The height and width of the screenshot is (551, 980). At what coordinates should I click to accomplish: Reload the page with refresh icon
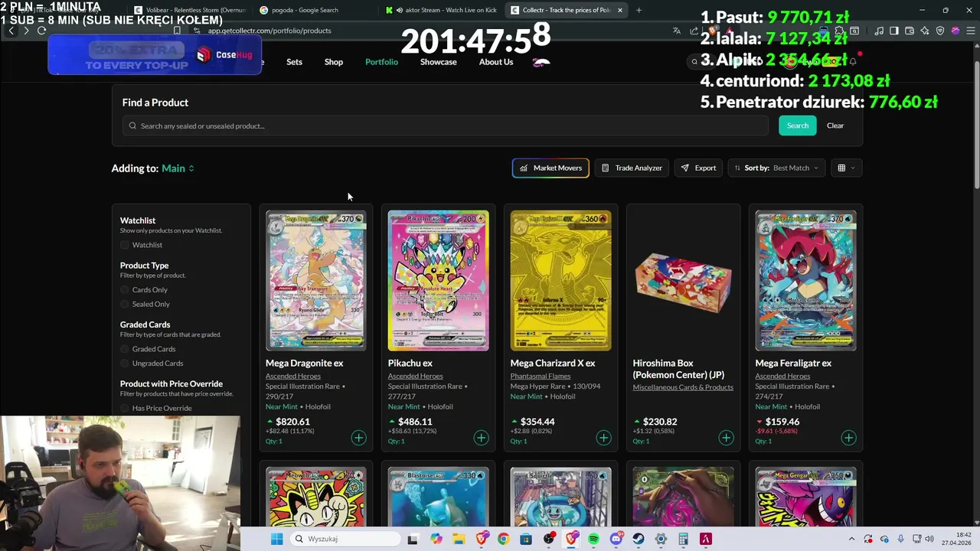pyautogui.click(x=41, y=31)
